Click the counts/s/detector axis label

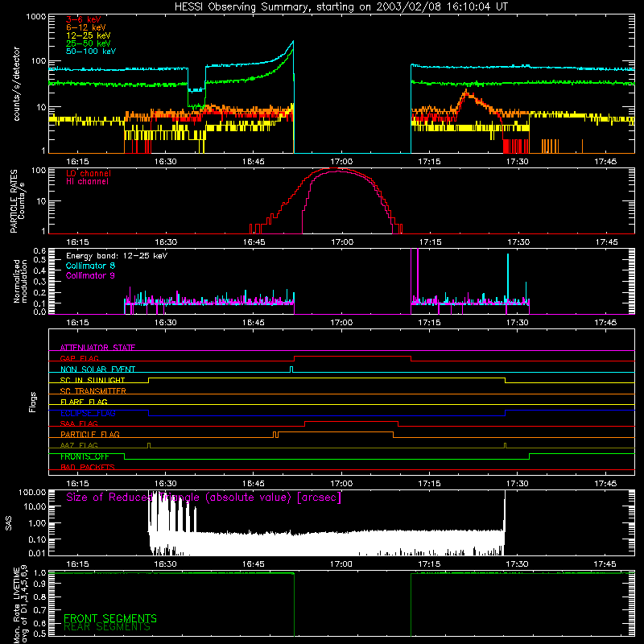[16, 84]
